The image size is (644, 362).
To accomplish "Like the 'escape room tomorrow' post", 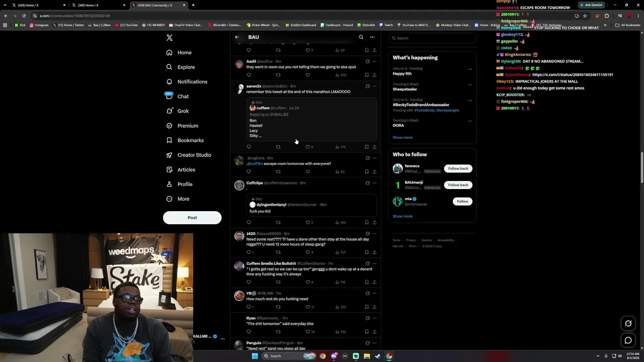I will (308, 171).
